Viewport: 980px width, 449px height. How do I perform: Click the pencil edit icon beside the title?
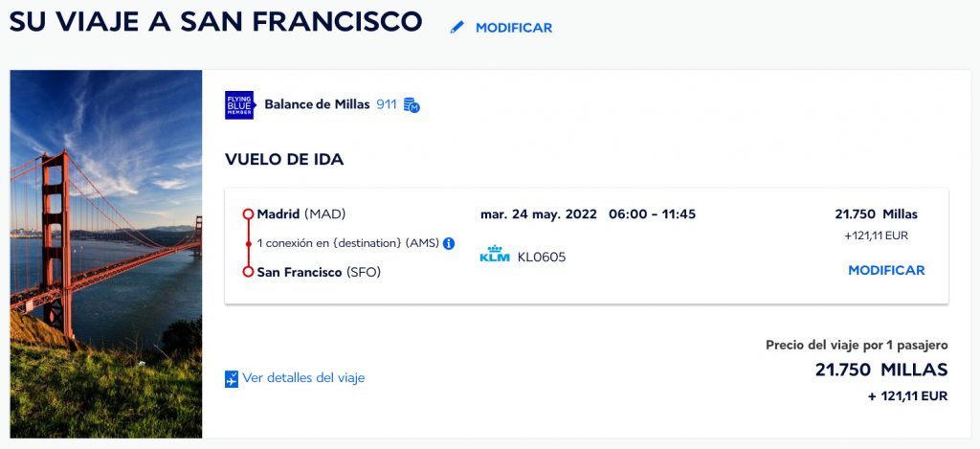click(457, 28)
